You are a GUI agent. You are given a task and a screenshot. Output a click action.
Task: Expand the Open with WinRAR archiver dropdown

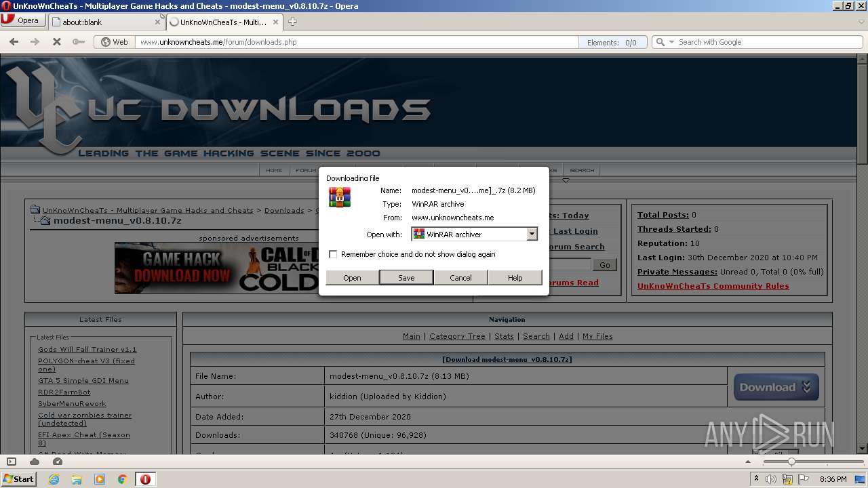532,234
